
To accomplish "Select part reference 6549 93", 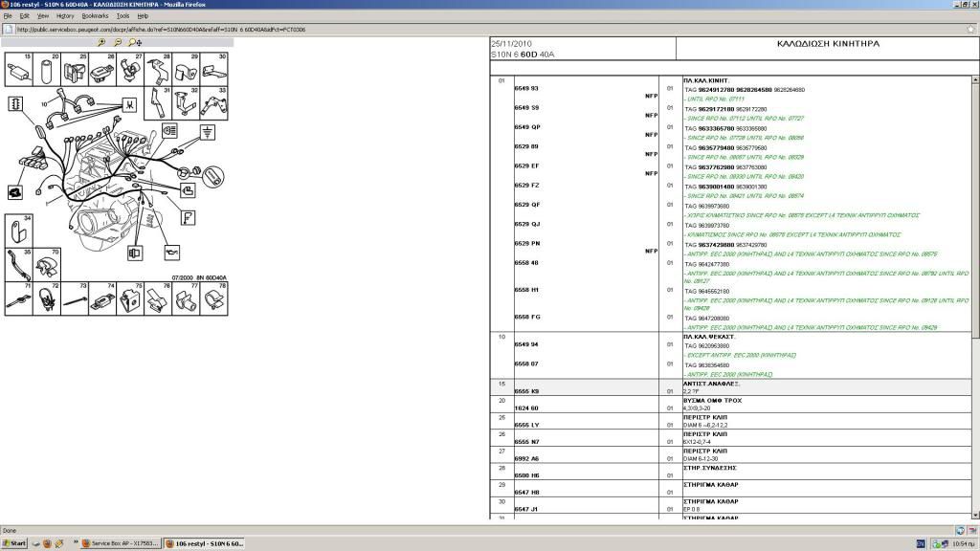I will click(526, 88).
